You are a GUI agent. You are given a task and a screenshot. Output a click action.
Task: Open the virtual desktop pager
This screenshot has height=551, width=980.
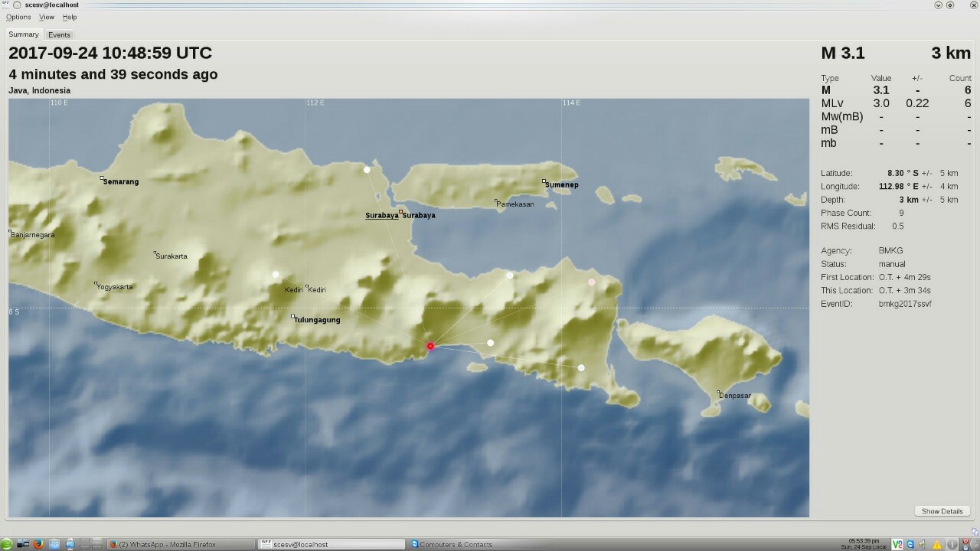click(x=90, y=544)
